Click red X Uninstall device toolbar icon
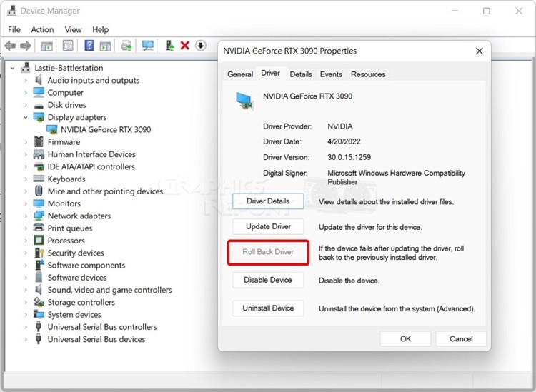 tap(185, 45)
